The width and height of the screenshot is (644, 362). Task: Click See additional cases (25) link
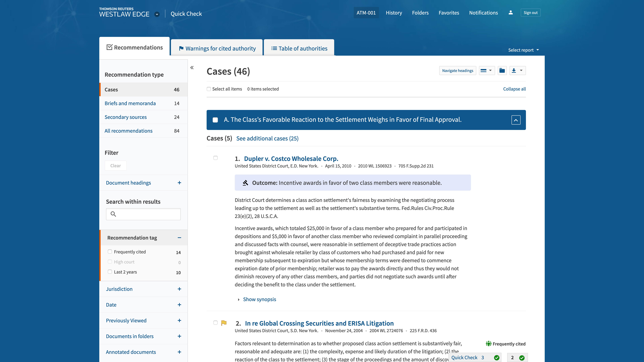(x=267, y=138)
